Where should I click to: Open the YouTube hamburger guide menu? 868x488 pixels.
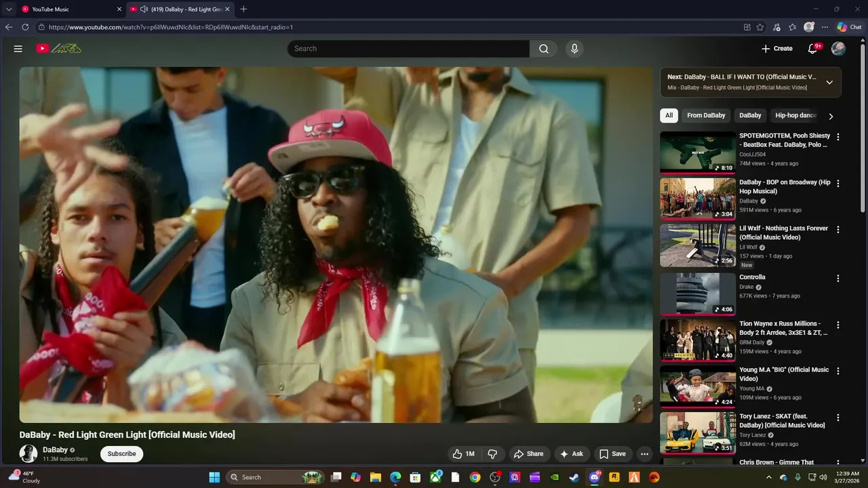coord(18,49)
